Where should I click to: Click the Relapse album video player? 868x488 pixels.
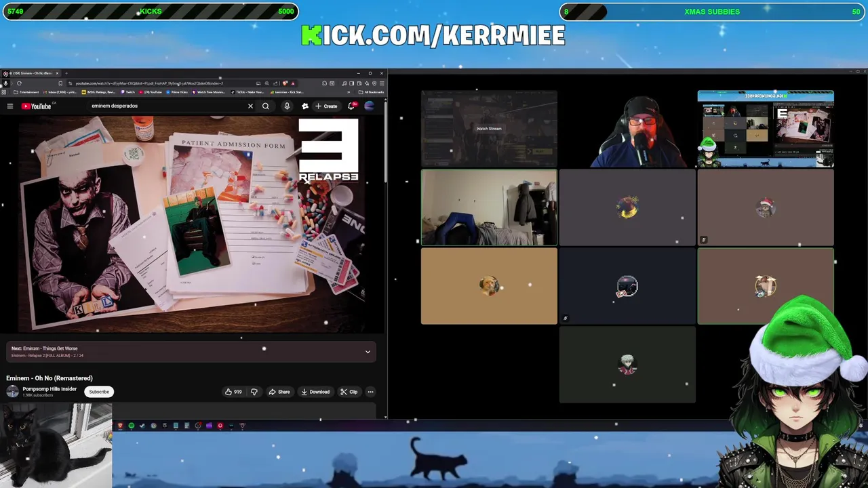[x=192, y=224]
